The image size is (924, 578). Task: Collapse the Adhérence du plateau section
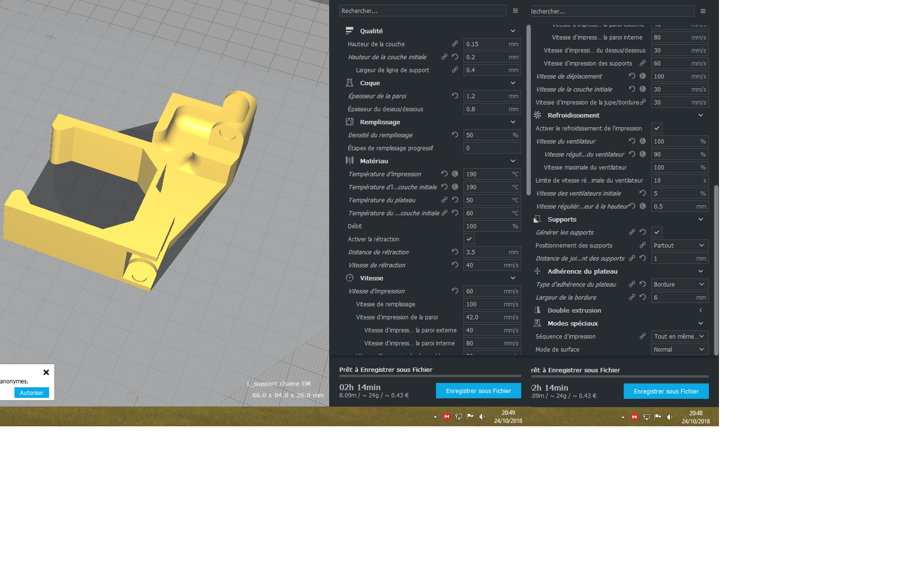click(x=701, y=271)
